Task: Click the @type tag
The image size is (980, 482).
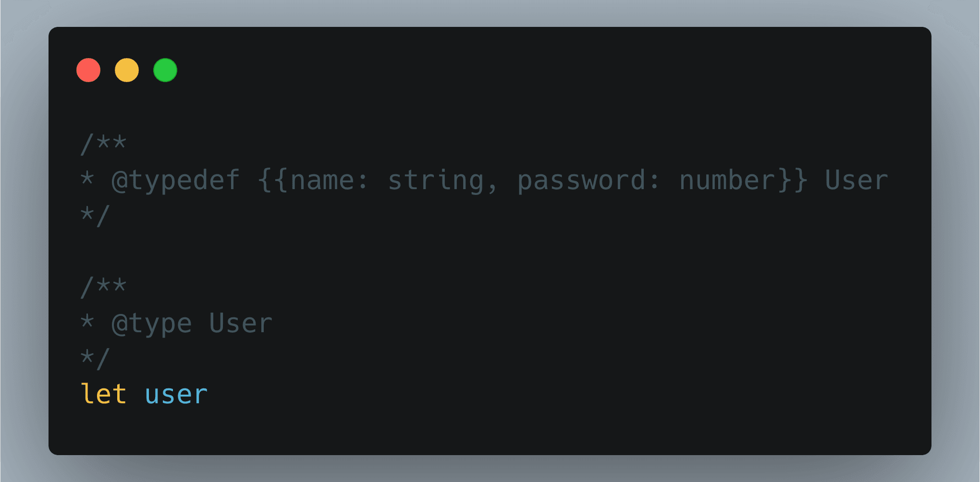Action: [x=151, y=323]
